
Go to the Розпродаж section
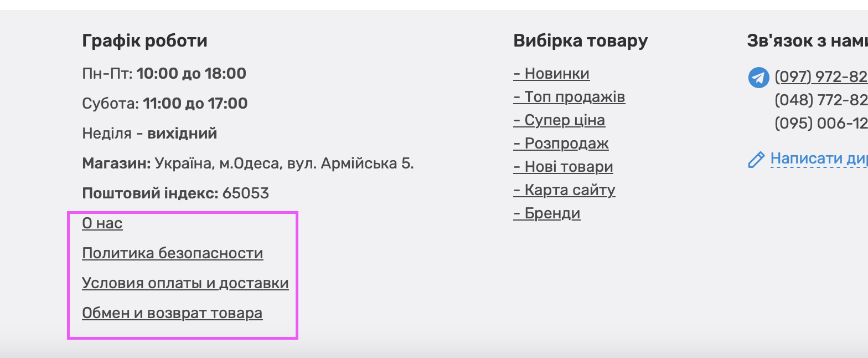pyautogui.click(x=561, y=144)
